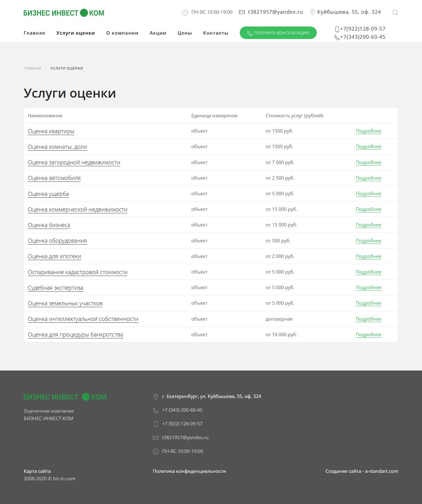
Task: Open Оценка интеллектуальной собственности link
Action: click(83, 319)
